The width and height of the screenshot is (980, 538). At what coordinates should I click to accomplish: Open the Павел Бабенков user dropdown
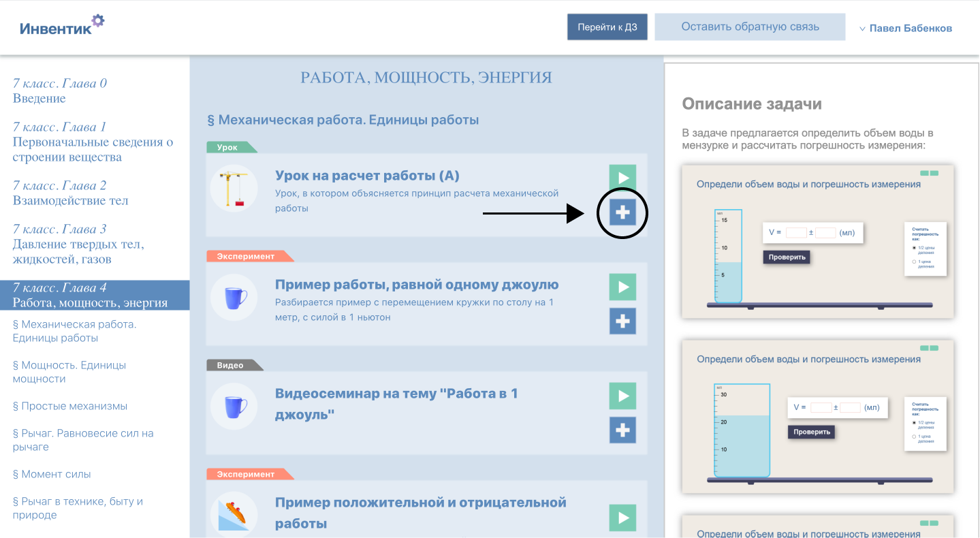(x=905, y=29)
